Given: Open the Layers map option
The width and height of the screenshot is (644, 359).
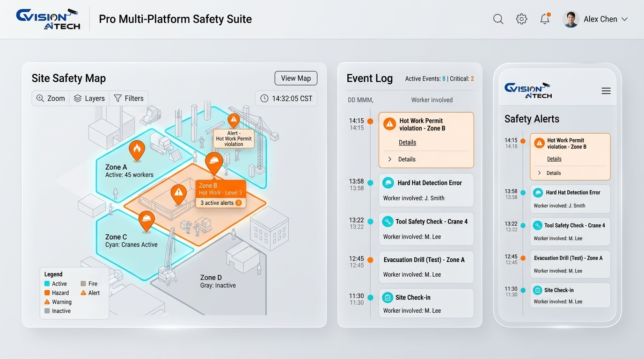Looking at the screenshot, I should pos(89,98).
